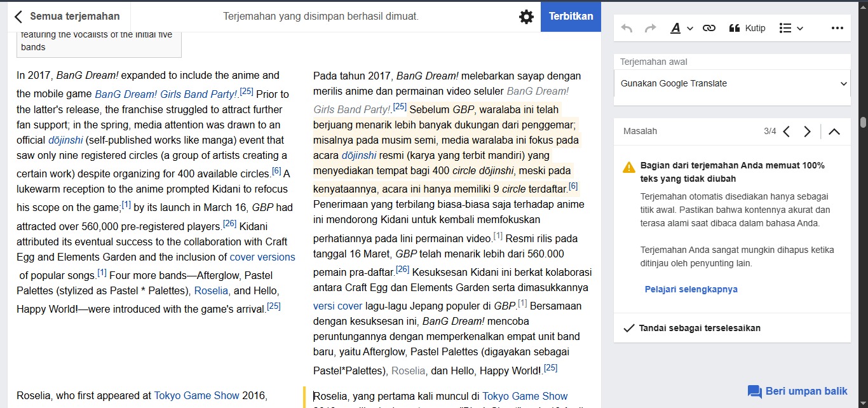Open Pelajari selengkapnya link
Image resolution: width=868 pixels, height=408 pixels.
(x=691, y=289)
